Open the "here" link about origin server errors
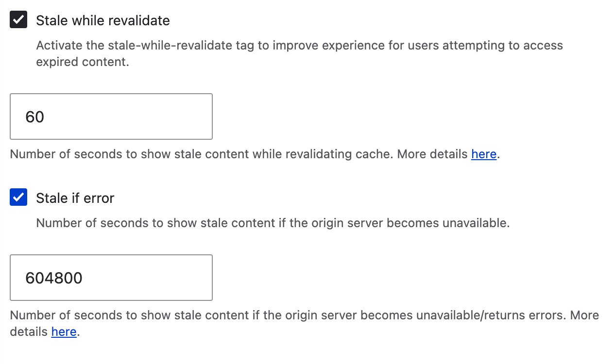The width and height of the screenshot is (614, 364). point(64,332)
